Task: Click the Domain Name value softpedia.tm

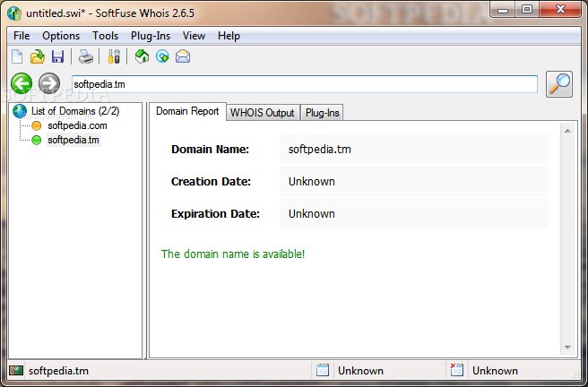Action: [319, 150]
